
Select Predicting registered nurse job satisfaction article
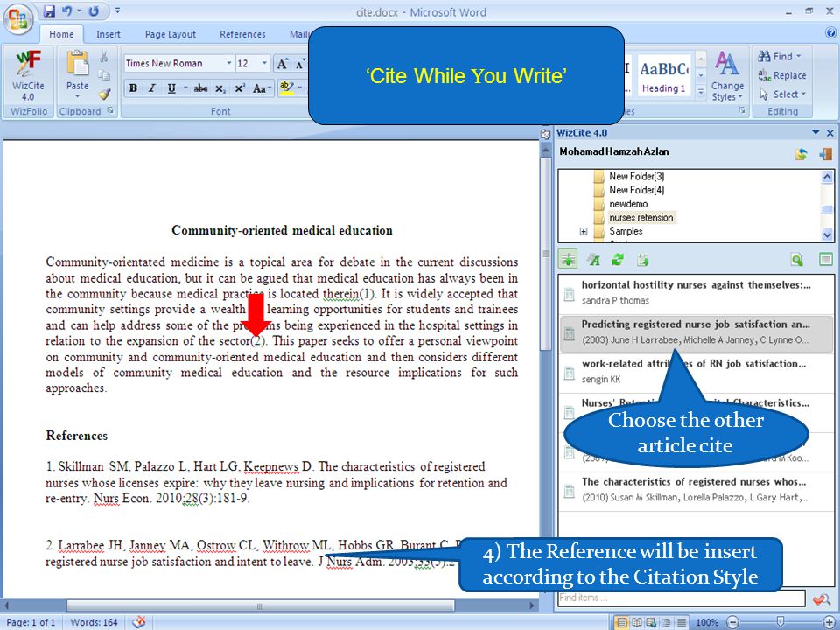tap(696, 332)
